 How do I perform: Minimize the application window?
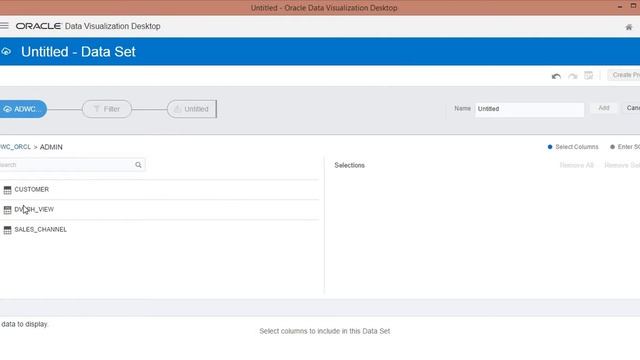coord(620,7)
